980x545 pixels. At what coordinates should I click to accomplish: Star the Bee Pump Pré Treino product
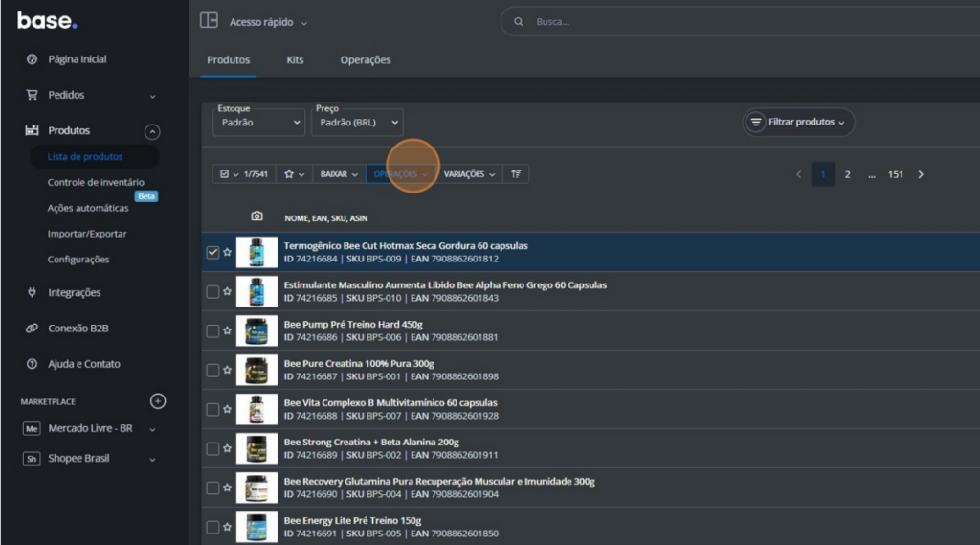pos(227,331)
